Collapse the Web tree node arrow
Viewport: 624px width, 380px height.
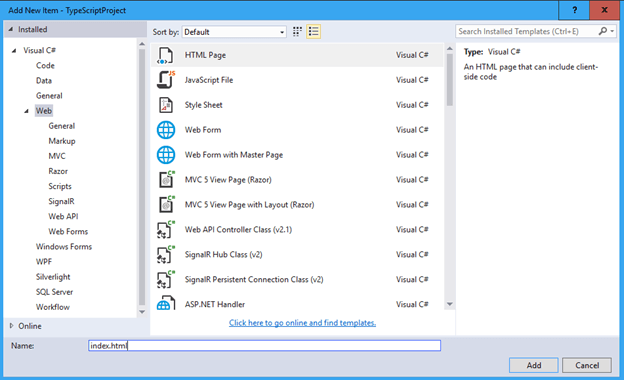point(26,111)
